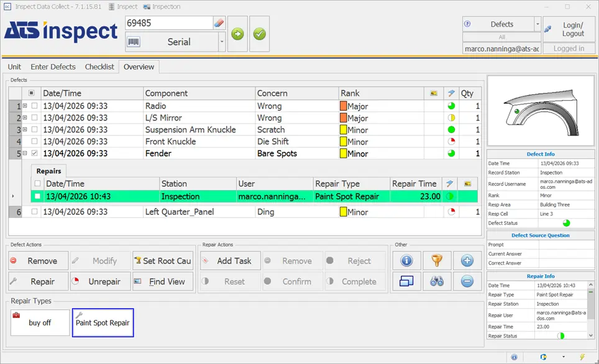
Task: Toggle the select-all checkbox in Defects header
Action: tap(31, 93)
